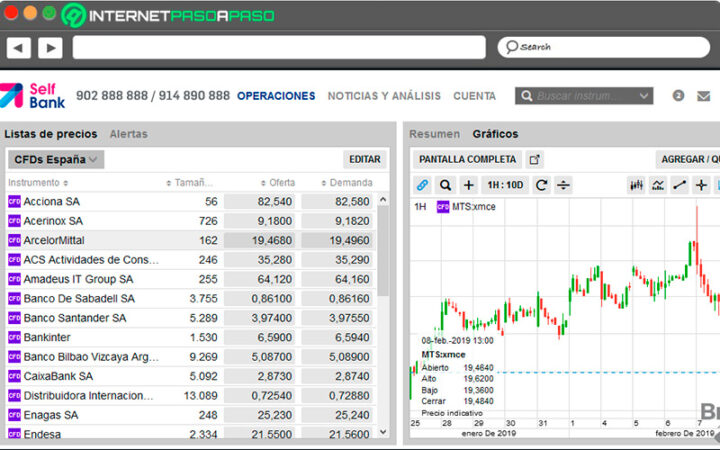Switch to the Alertas tab

[x=129, y=134]
